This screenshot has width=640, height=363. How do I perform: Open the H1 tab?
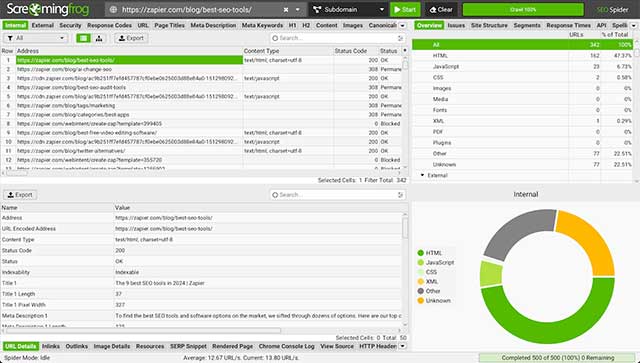coord(292,25)
